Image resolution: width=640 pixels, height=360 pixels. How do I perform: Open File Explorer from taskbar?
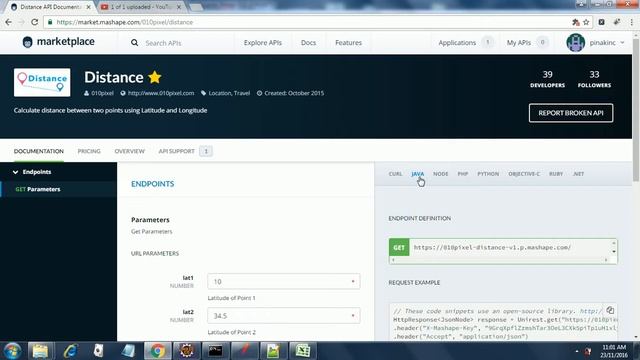[x=40, y=351]
